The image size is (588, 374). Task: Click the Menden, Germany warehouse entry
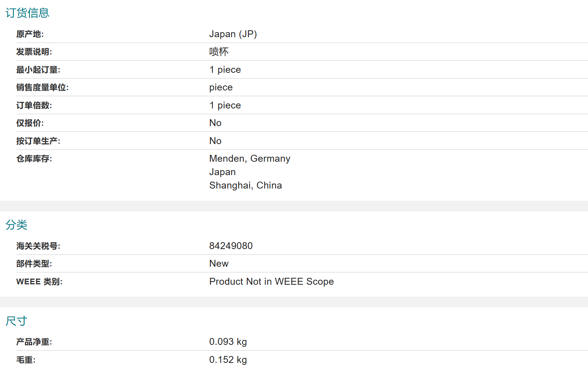pos(250,159)
